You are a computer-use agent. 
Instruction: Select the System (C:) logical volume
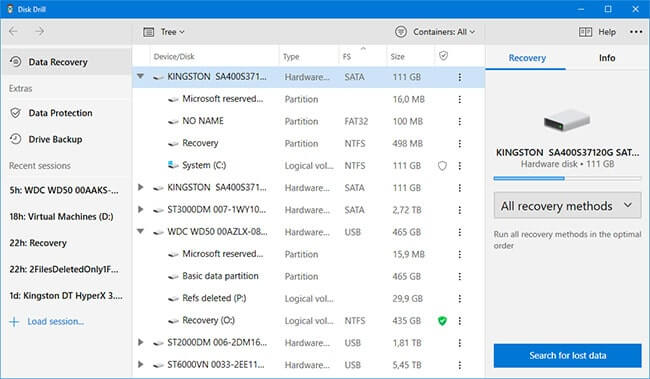click(308, 165)
